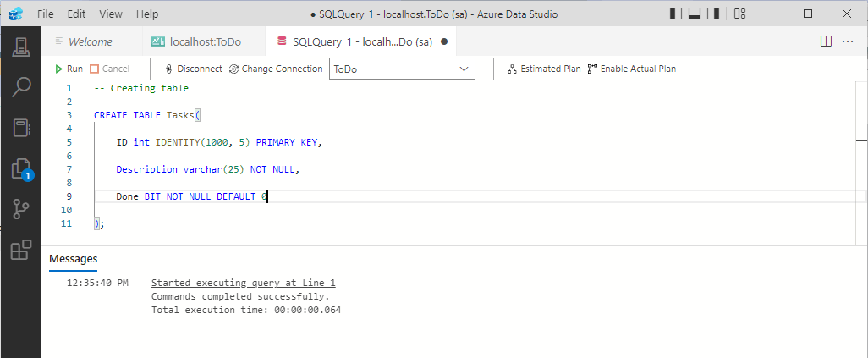The height and width of the screenshot is (358, 868).
Task: Click the closing parenthesis and semicolon line
Action: click(x=99, y=224)
